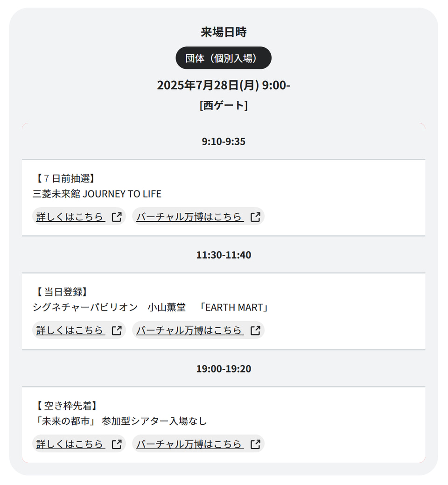Click the external link icon beside バーチャル万博はこちら for 三菱未来館
This screenshot has height=485, width=448.
click(254, 216)
